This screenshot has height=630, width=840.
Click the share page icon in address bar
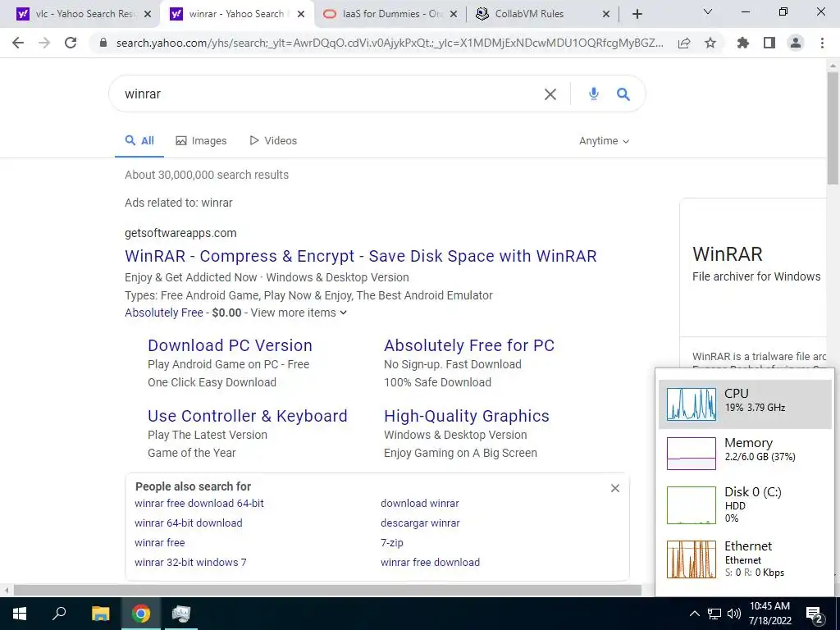(x=684, y=43)
